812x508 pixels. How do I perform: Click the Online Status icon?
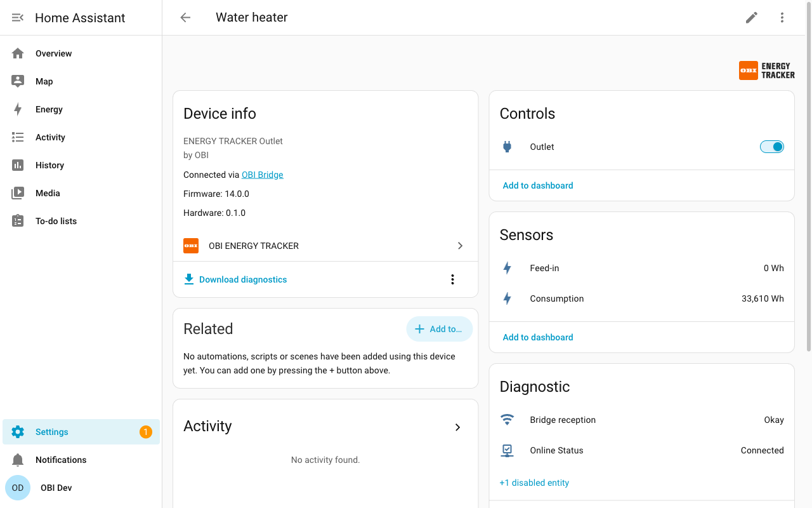(x=507, y=450)
